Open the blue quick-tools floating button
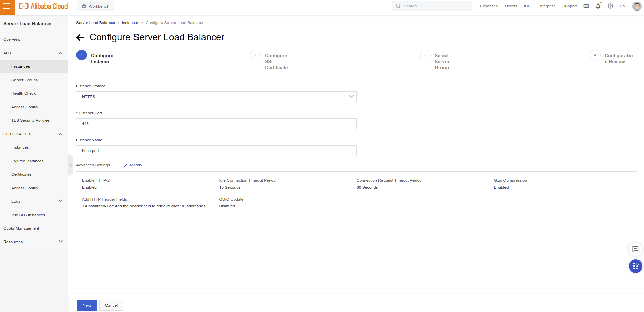The image size is (644, 312). click(x=635, y=266)
